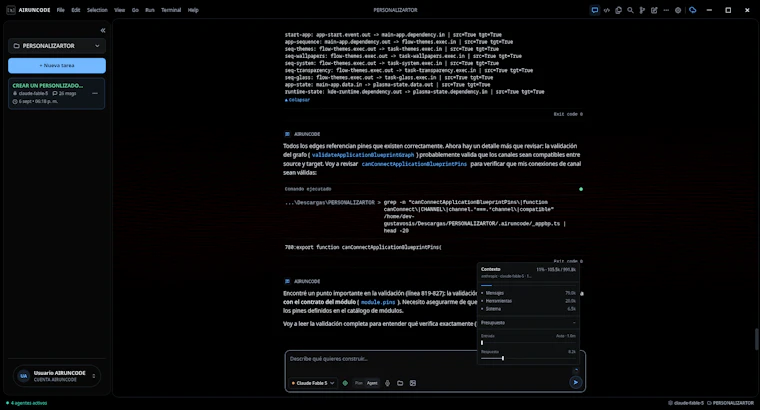760x410 pixels.
Task: Click validateApplicationBlueprintGraph code link
Action: 363,155
